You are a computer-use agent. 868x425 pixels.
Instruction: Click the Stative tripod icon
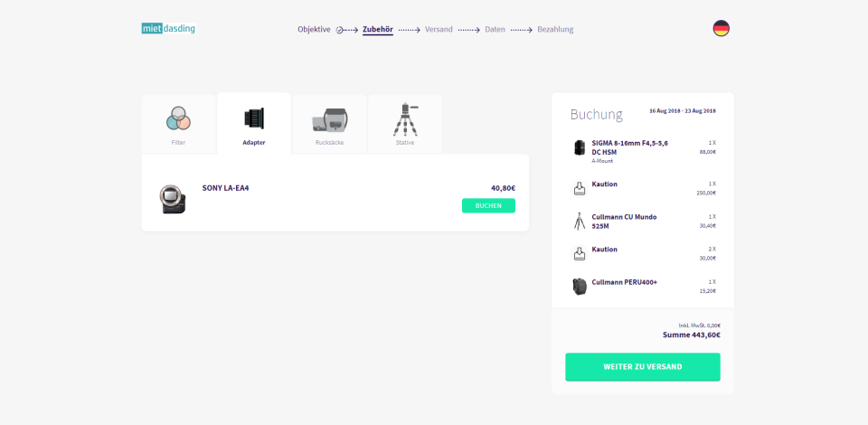pos(406,119)
